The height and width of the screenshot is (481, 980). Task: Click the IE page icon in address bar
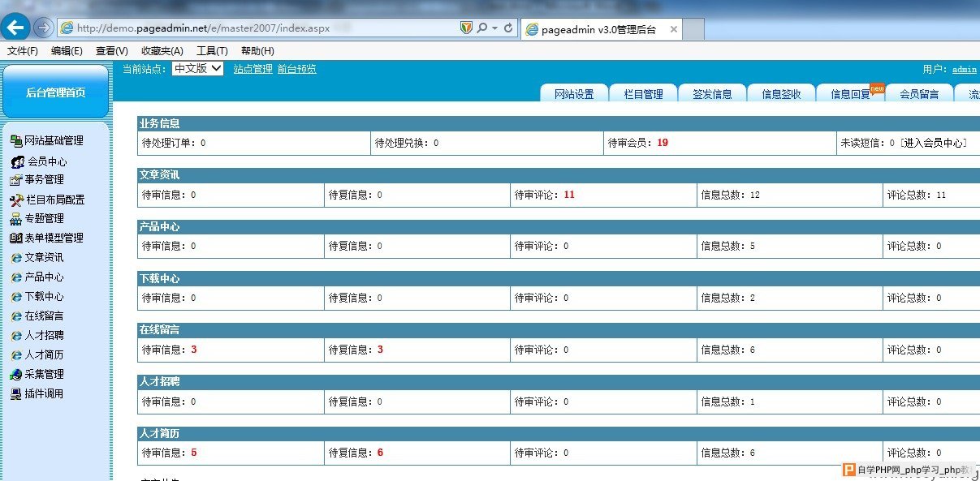[x=67, y=28]
